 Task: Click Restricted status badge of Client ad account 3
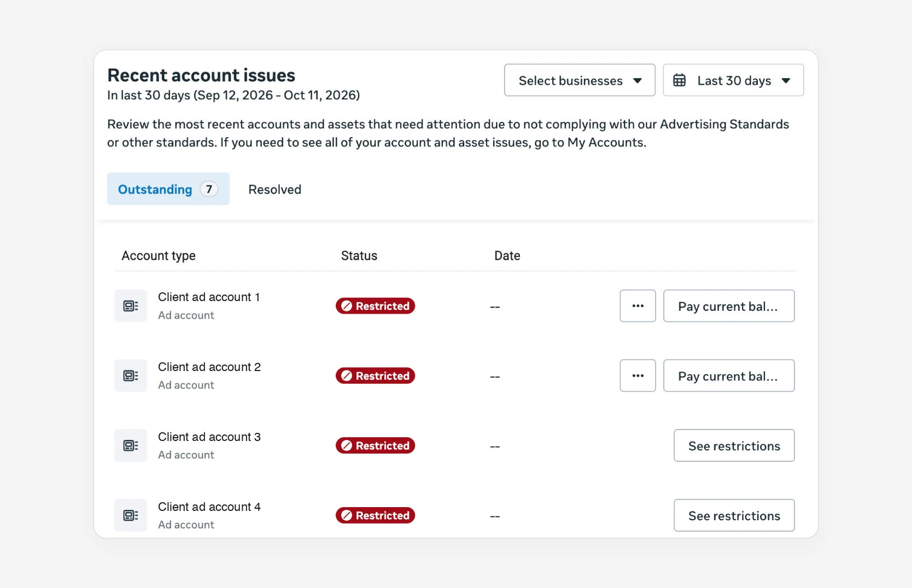point(376,445)
